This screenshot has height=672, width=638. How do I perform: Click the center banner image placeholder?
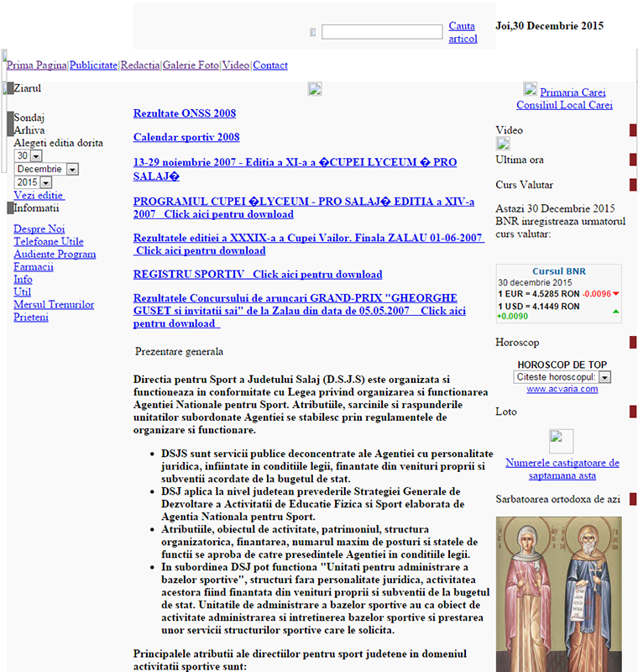click(315, 89)
